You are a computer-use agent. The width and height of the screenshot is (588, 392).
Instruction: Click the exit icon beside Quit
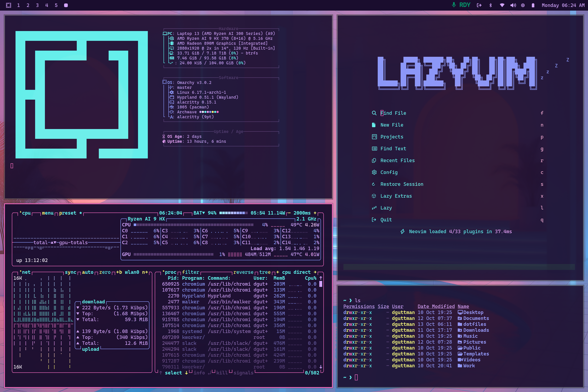click(374, 220)
